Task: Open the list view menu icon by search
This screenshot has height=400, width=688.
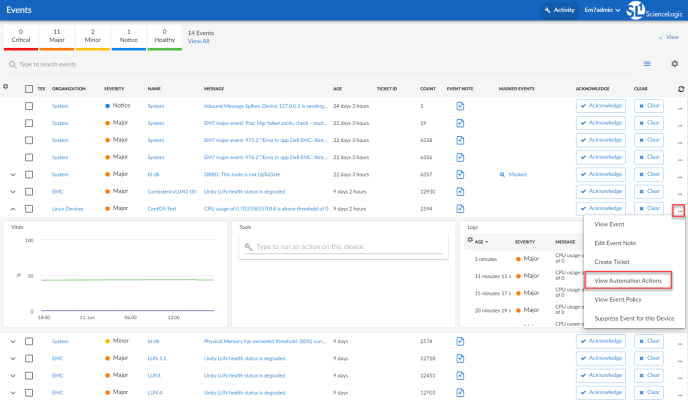Action: point(647,64)
